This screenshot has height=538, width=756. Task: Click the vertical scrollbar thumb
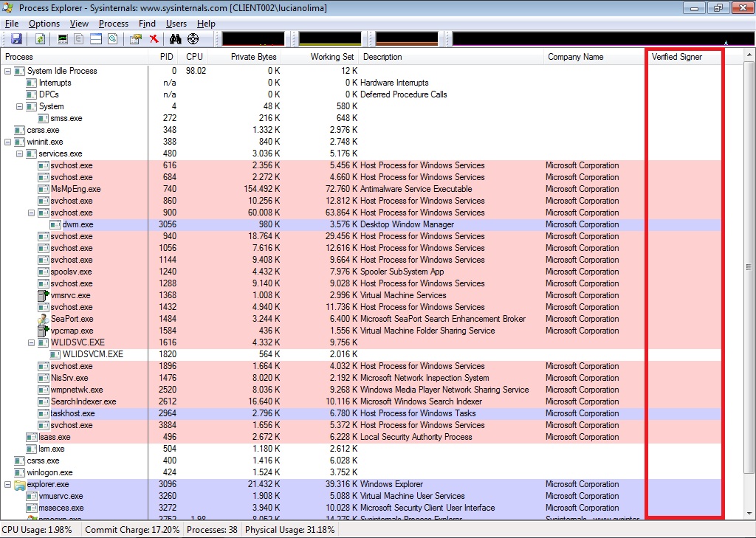[x=749, y=267]
